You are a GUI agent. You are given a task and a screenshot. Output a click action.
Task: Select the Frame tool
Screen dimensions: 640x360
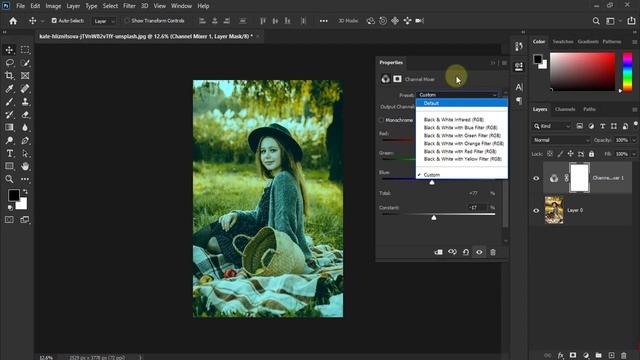point(25,76)
